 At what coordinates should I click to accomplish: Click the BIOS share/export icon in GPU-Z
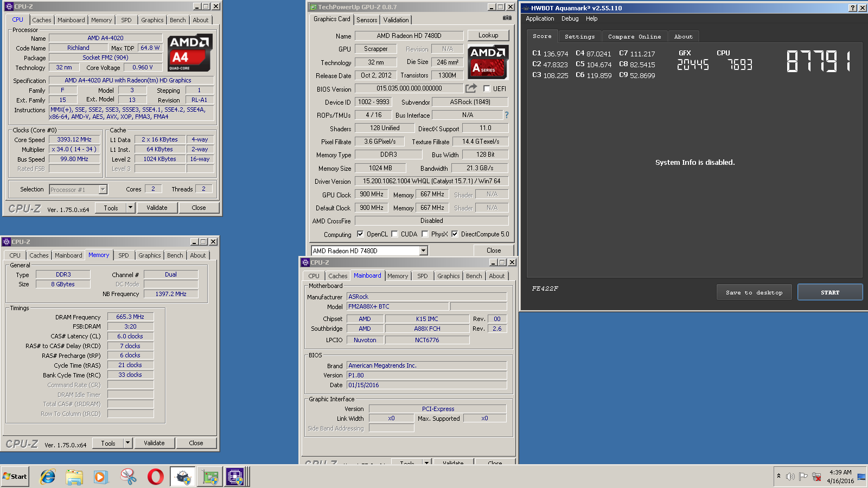(x=471, y=88)
